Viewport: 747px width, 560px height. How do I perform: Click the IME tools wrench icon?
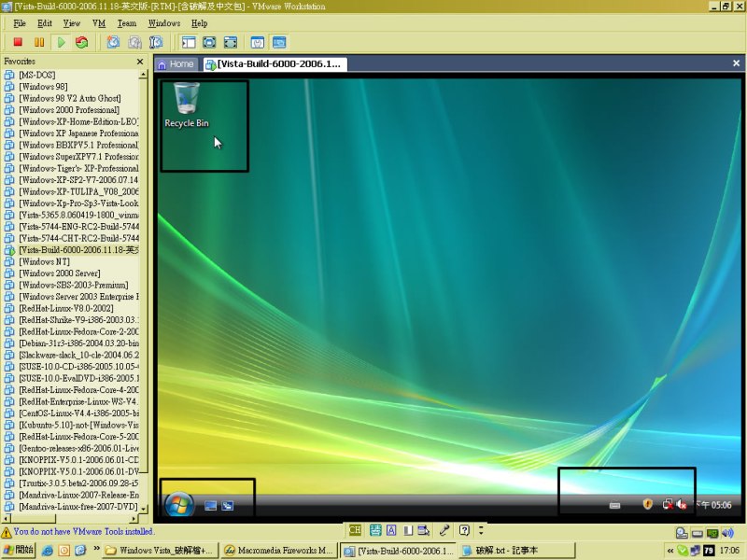point(444,530)
